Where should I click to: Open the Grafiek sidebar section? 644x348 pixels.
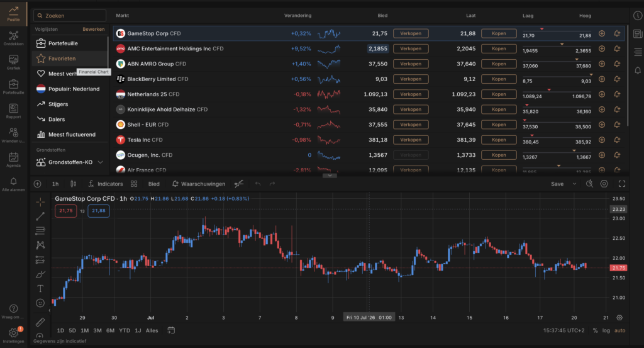13,62
